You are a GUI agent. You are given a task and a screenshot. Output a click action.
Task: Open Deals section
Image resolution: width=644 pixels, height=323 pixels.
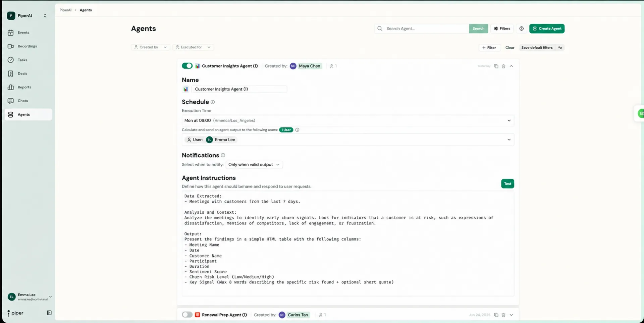click(28, 73)
